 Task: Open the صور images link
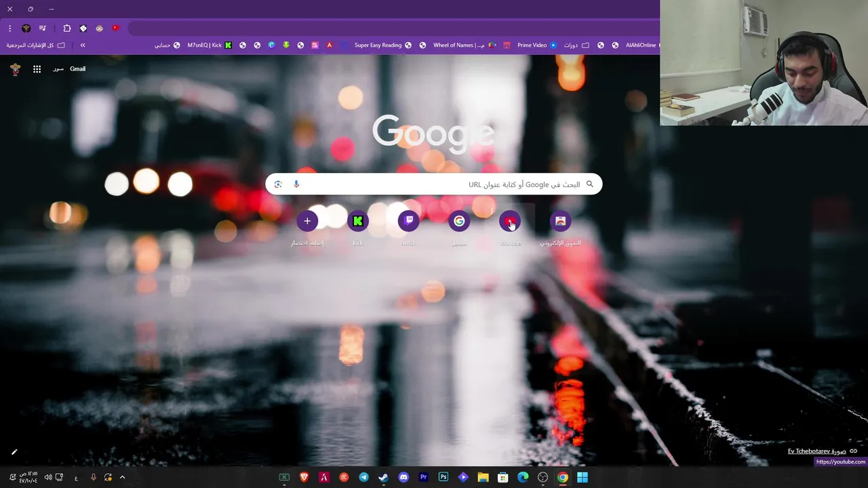58,69
